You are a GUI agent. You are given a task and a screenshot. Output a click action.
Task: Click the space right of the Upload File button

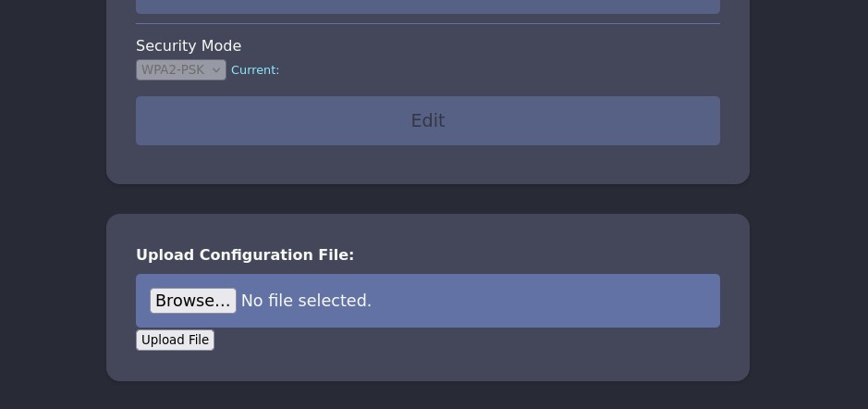[370, 341]
